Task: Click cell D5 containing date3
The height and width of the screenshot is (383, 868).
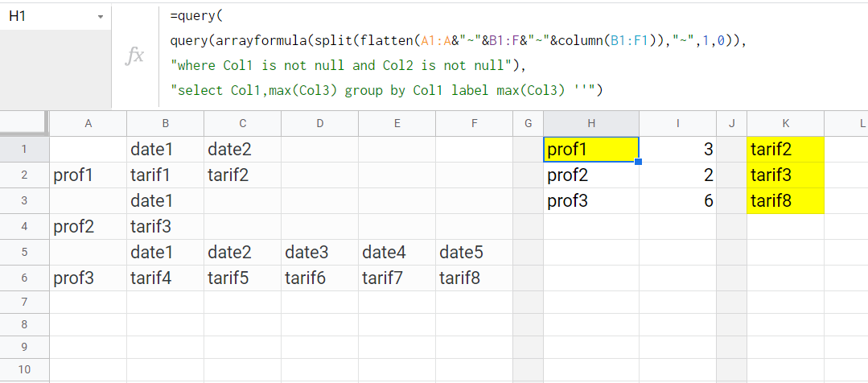Action: coord(319,253)
